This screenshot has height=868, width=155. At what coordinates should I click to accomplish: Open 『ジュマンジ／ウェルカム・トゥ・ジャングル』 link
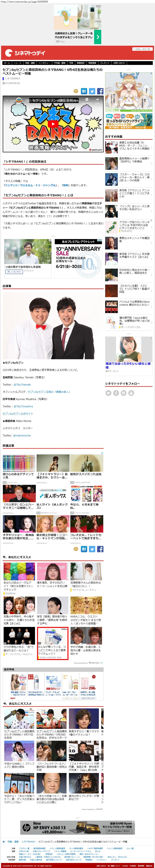pyautogui.click(x=30, y=185)
